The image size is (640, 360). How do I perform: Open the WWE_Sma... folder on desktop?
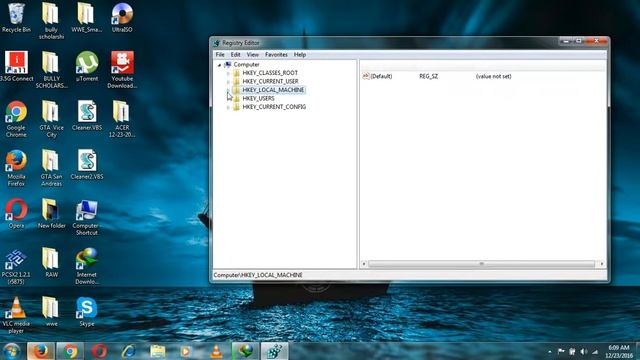pyautogui.click(x=87, y=18)
